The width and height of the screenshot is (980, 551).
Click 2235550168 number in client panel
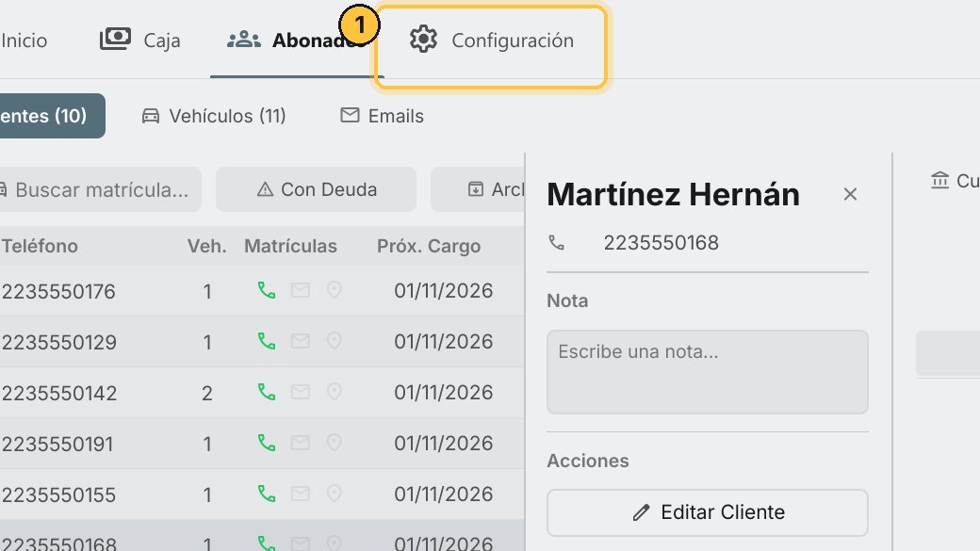[x=661, y=242]
